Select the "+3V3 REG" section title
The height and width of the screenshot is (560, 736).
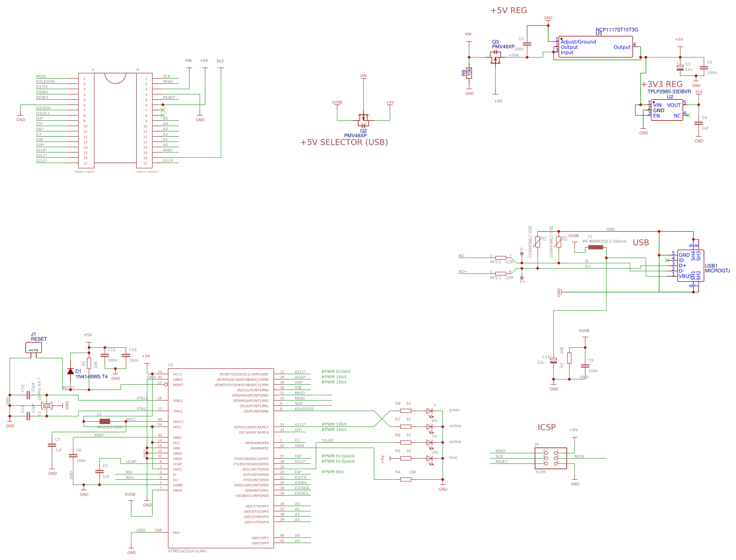click(x=662, y=84)
